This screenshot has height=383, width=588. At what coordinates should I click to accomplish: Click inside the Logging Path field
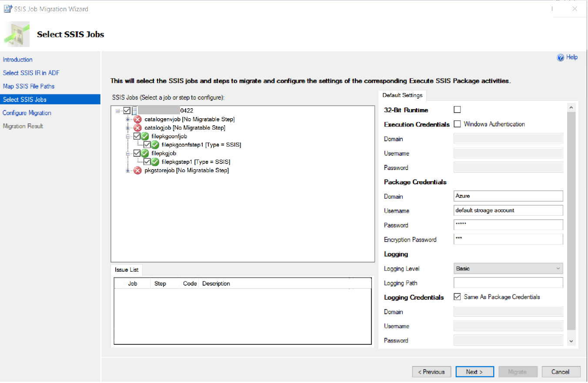pyautogui.click(x=508, y=283)
